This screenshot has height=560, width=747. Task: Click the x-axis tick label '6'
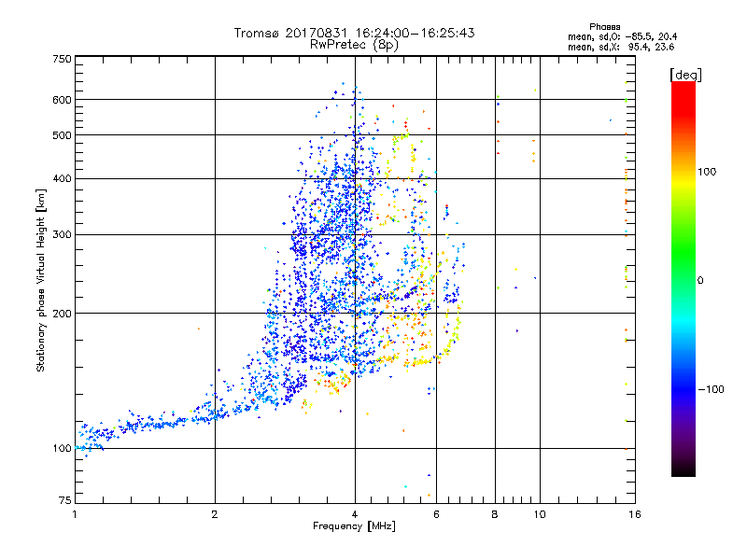436,514
